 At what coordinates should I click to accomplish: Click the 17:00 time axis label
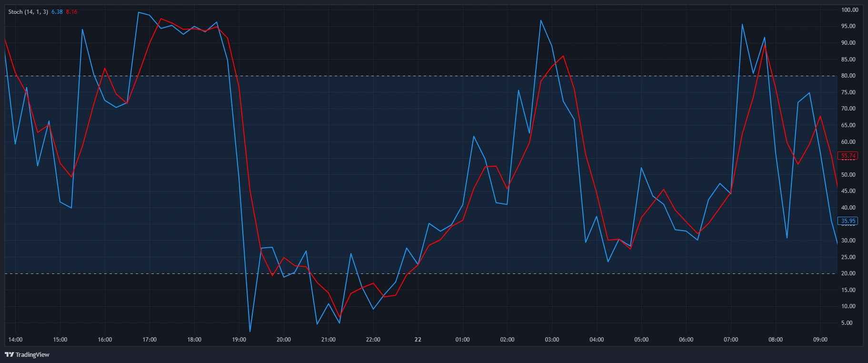point(150,340)
